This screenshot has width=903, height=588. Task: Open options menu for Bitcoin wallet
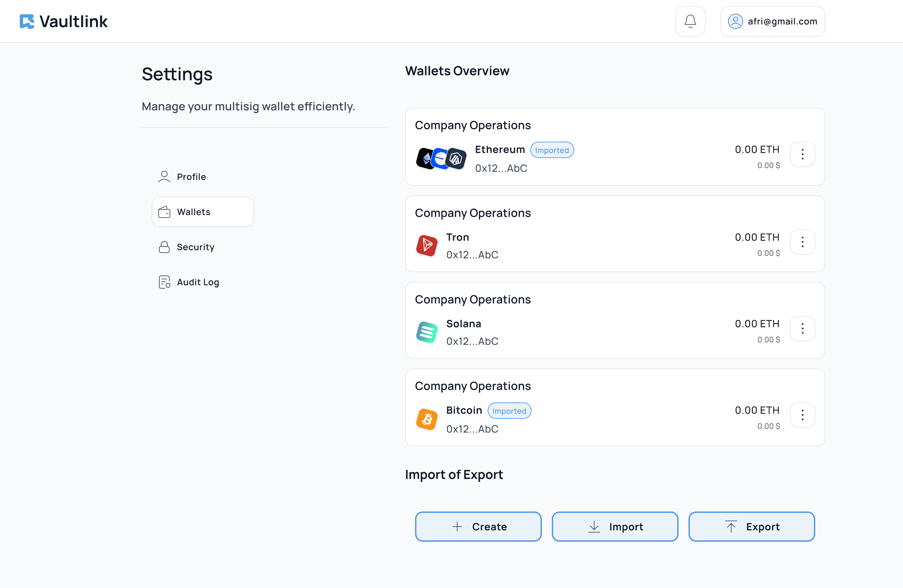[x=802, y=415]
